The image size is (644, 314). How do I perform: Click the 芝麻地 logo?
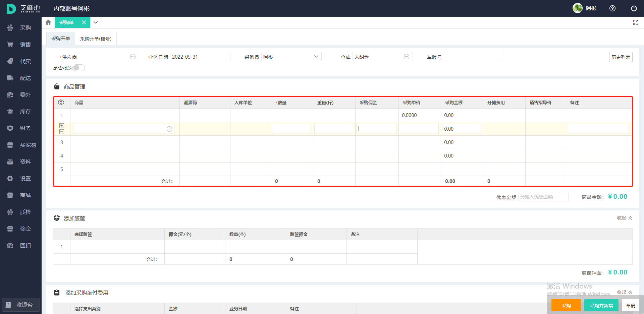(23, 9)
